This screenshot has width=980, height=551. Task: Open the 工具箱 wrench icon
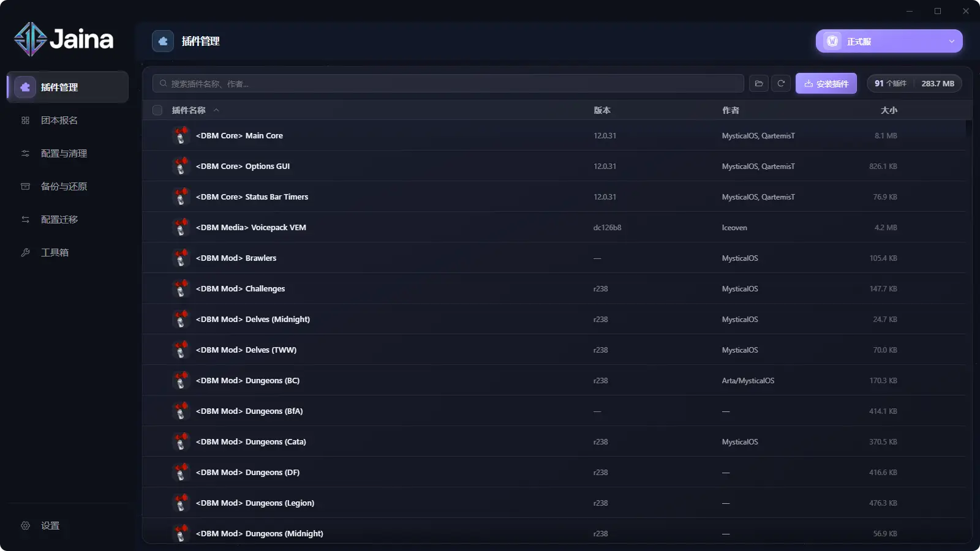(x=25, y=253)
